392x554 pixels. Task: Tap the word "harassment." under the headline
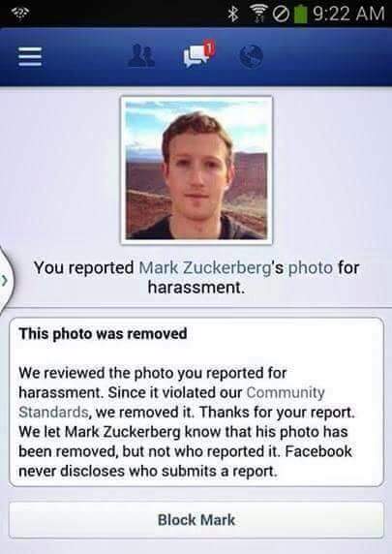tap(196, 288)
